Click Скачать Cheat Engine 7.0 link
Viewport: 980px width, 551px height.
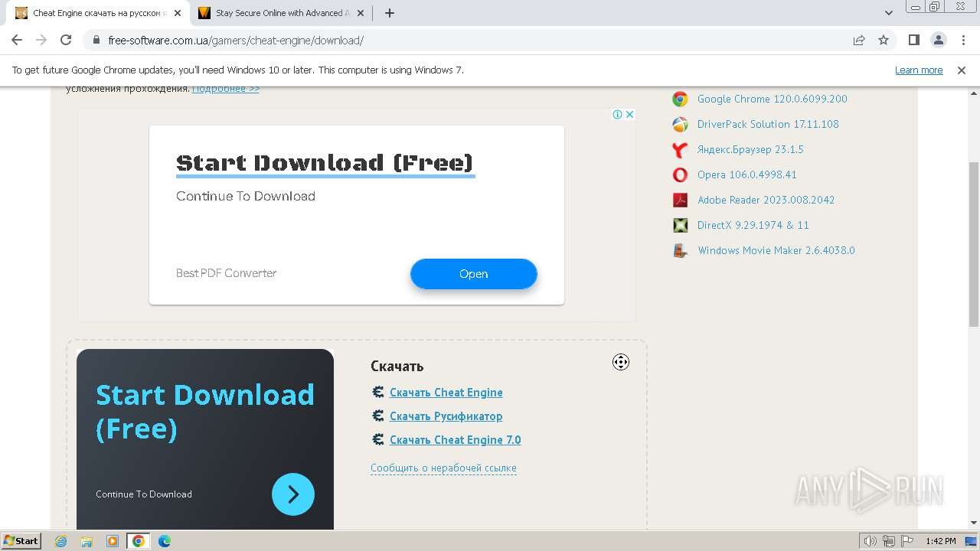456,440
